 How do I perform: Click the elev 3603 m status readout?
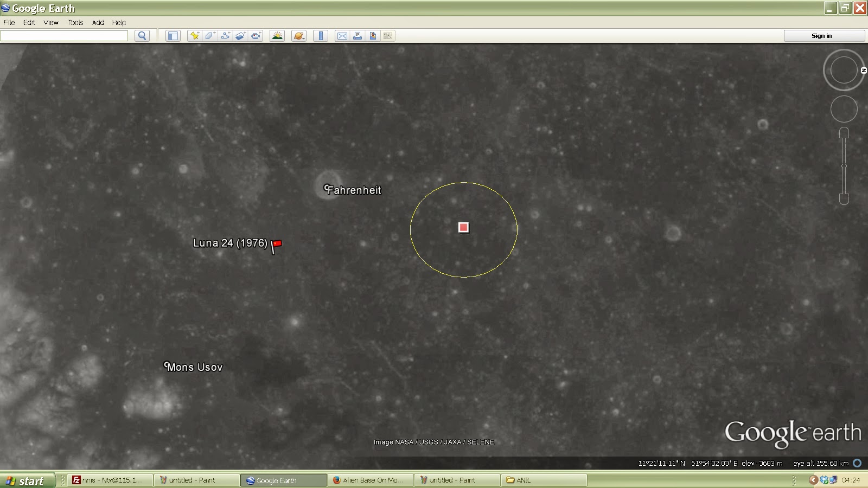762,463
